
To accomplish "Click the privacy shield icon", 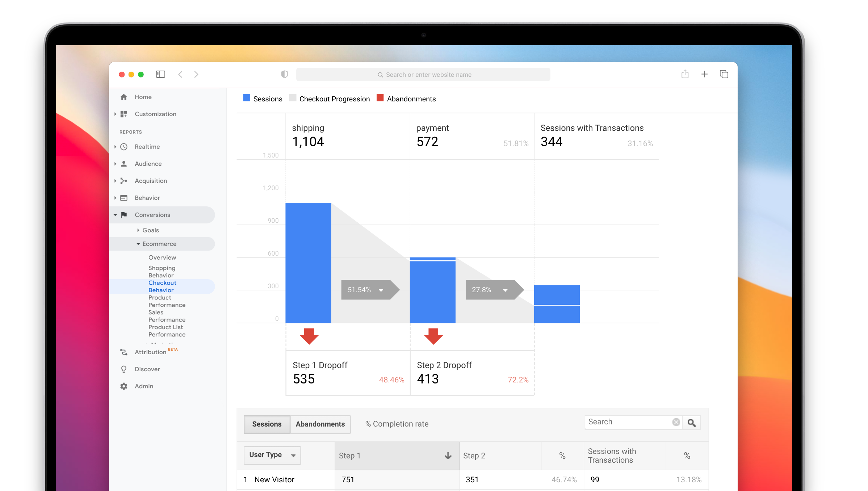I will point(285,74).
